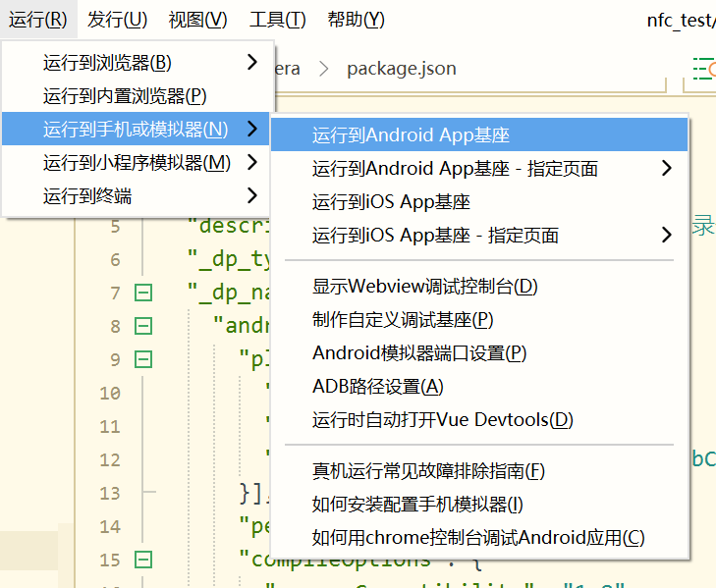Open the 发行(U) menu

pyautogui.click(x=117, y=20)
